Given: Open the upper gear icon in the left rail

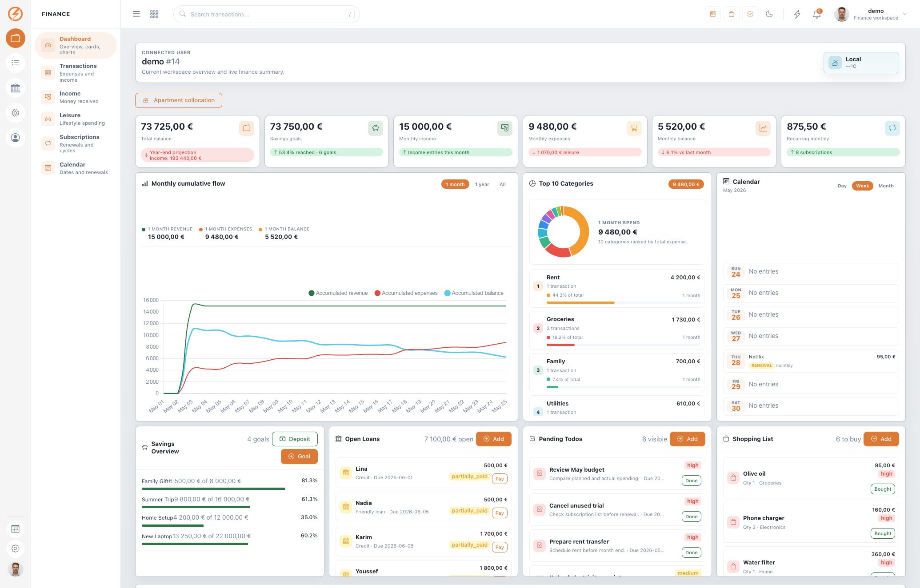Looking at the screenshot, I should coord(15,113).
